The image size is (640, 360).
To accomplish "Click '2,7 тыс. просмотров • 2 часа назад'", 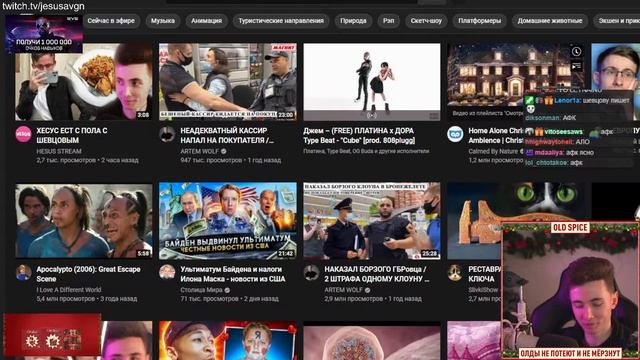I will (87, 160).
